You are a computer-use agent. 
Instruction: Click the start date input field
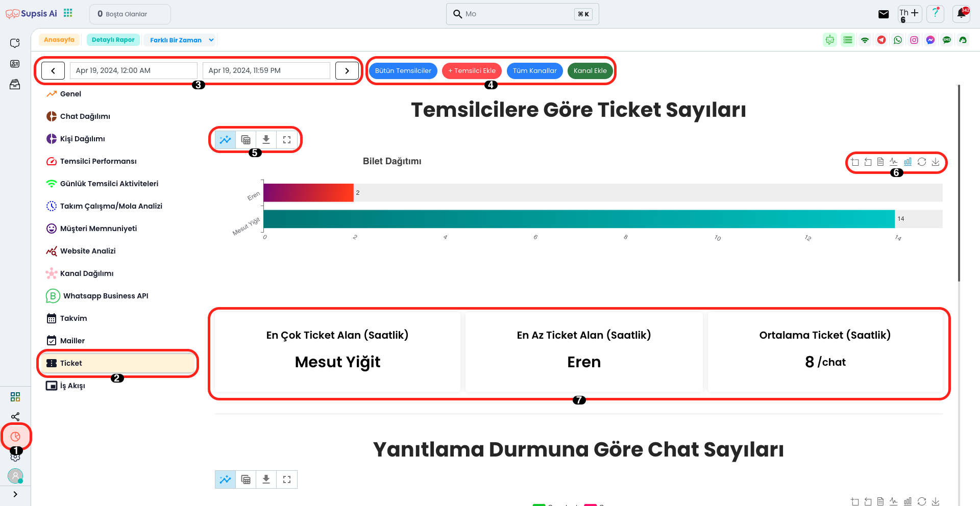click(x=133, y=70)
